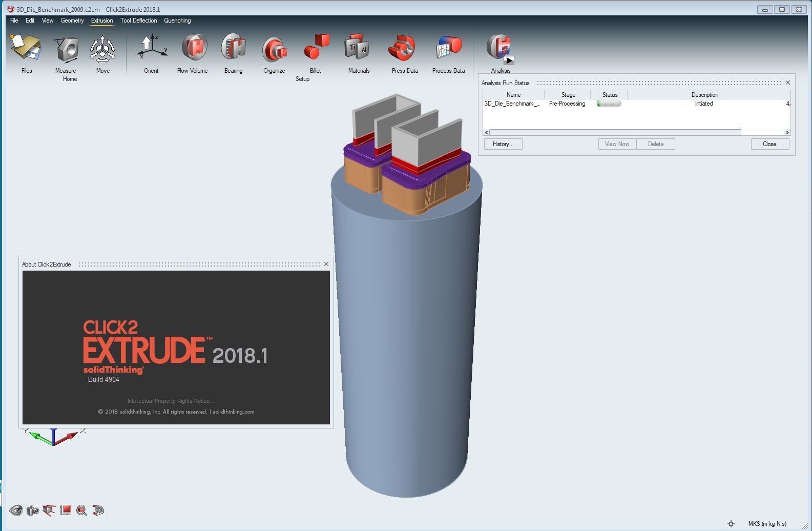Sort by the Name column header

point(513,95)
